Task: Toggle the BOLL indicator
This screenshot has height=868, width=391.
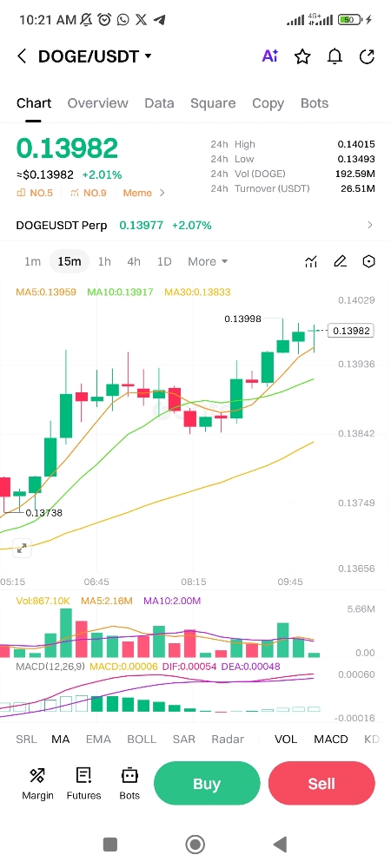Action: 142,739
